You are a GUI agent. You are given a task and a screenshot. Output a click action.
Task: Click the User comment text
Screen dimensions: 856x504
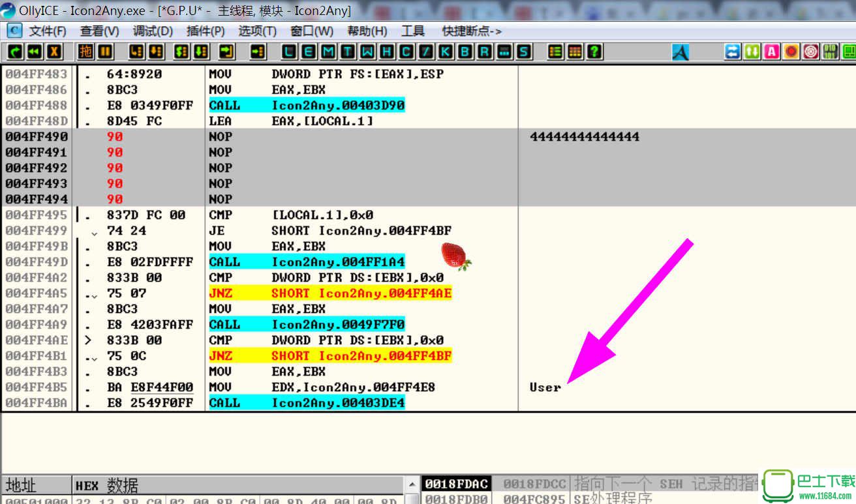click(x=545, y=387)
